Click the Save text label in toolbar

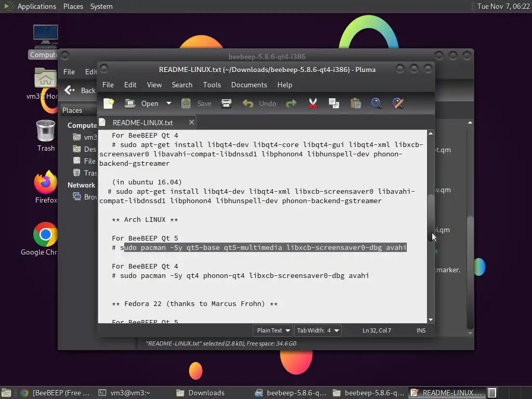click(204, 103)
